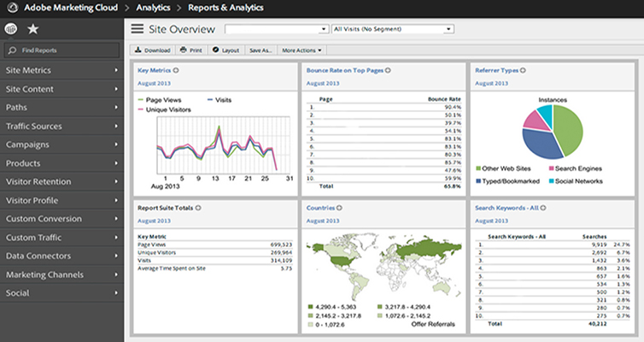Click the Download button
Screen dimensions: 644x342
(x=154, y=50)
